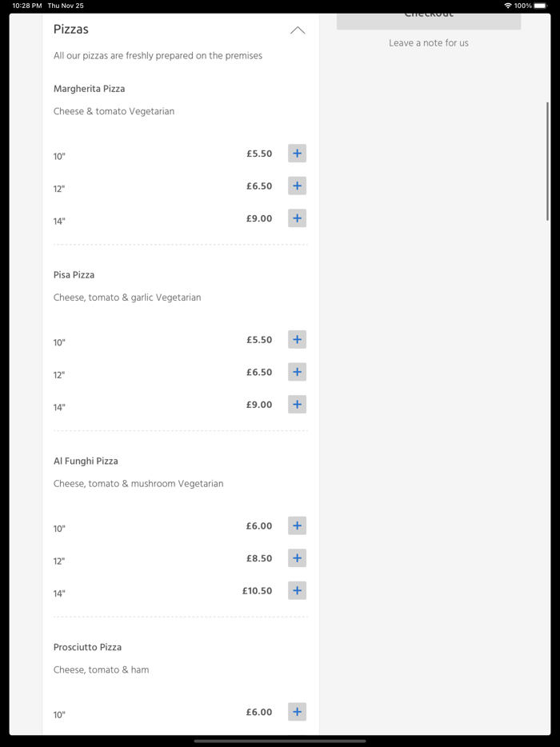Add 10" Al Funghi Pizza to order

tap(297, 526)
